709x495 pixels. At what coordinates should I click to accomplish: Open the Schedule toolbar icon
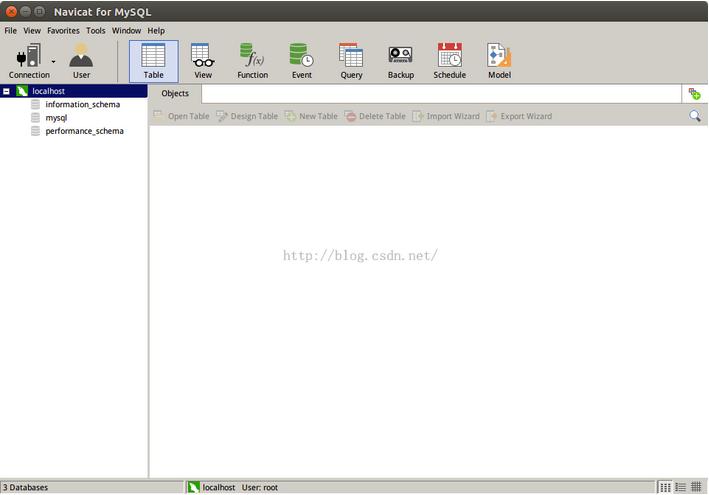click(449, 61)
